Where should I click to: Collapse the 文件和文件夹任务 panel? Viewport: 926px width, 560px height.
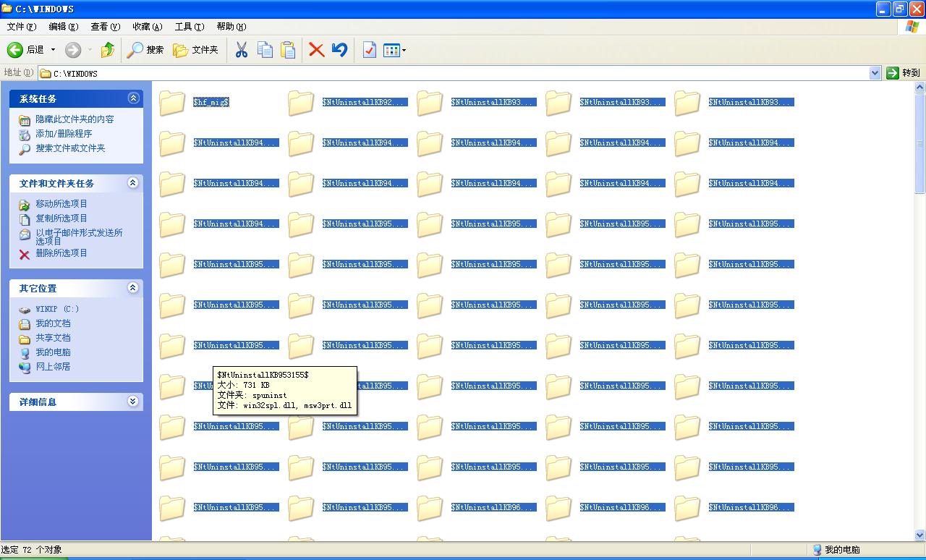tap(133, 183)
